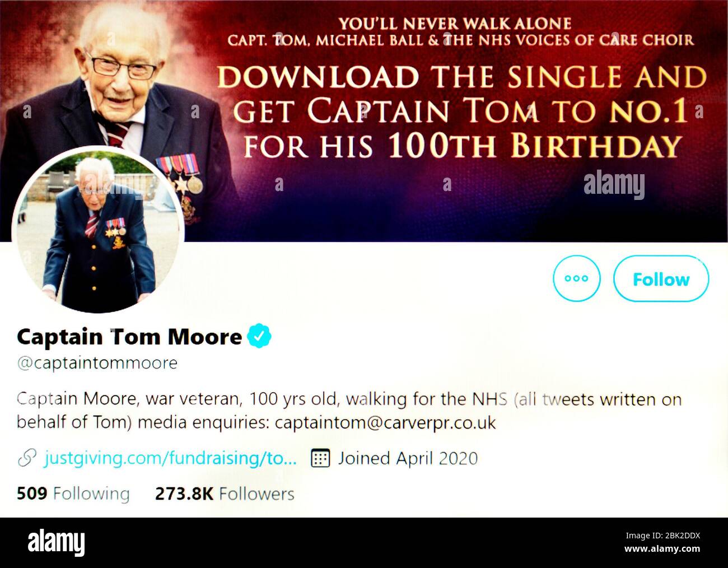Image resolution: width=728 pixels, height=568 pixels.
Task: Click the Follow button
Action: point(661,279)
